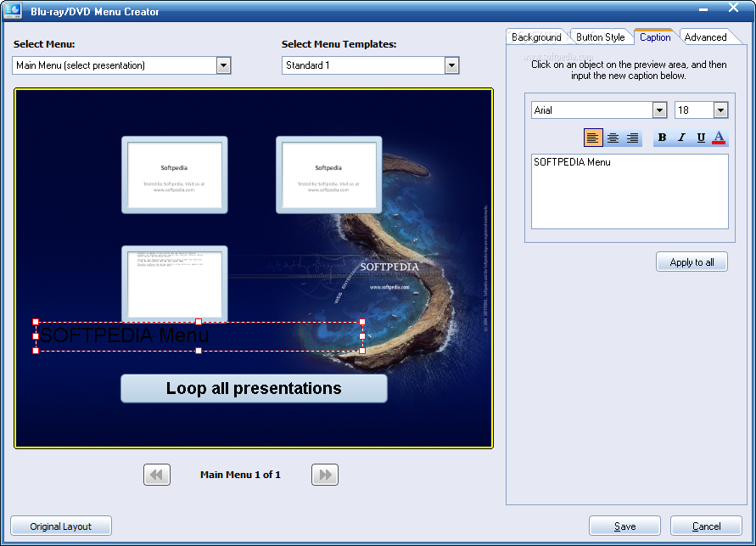
Task: Expand the Select Menu dropdown
Action: 223,65
